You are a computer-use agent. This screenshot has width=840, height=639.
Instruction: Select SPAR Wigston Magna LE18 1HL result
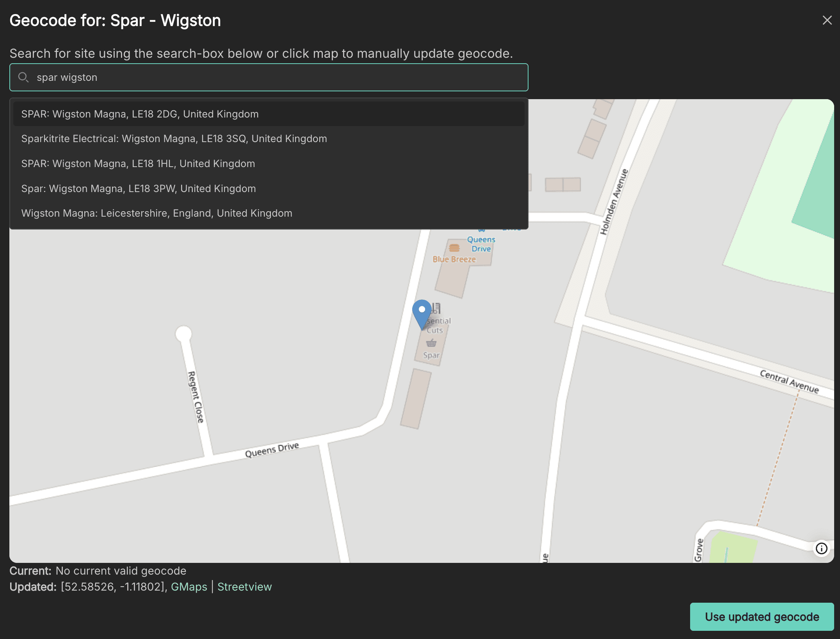[269, 164]
